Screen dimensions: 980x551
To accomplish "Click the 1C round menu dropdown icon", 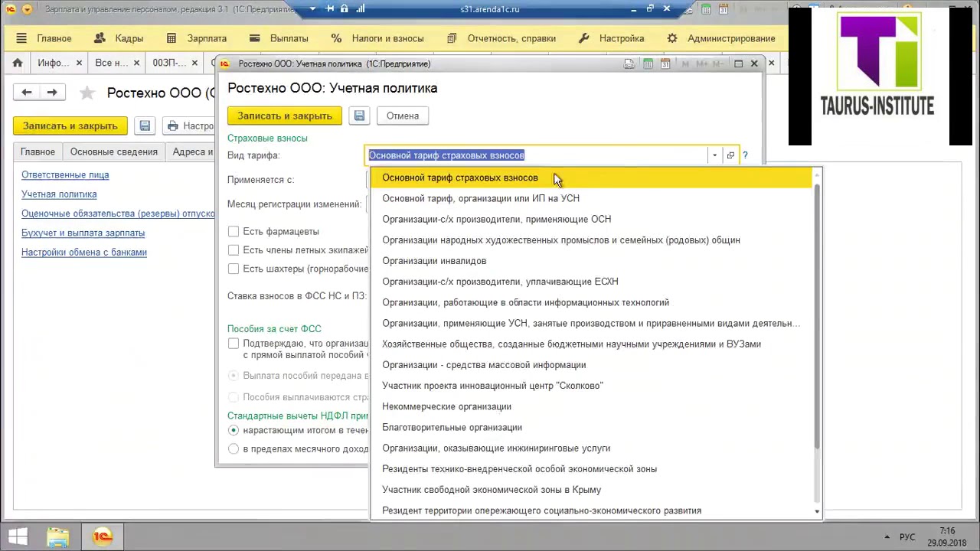I will pos(28,9).
